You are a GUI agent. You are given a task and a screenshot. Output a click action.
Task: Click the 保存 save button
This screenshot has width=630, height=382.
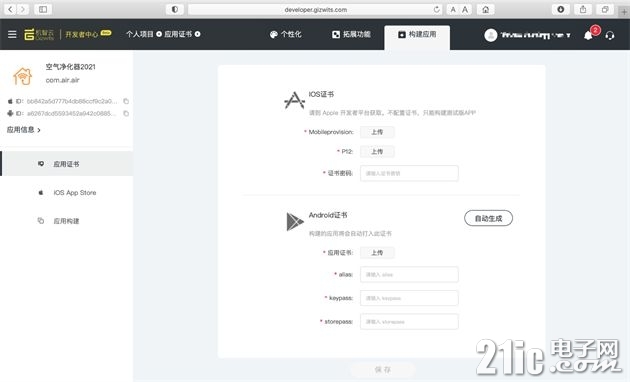(382, 370)
